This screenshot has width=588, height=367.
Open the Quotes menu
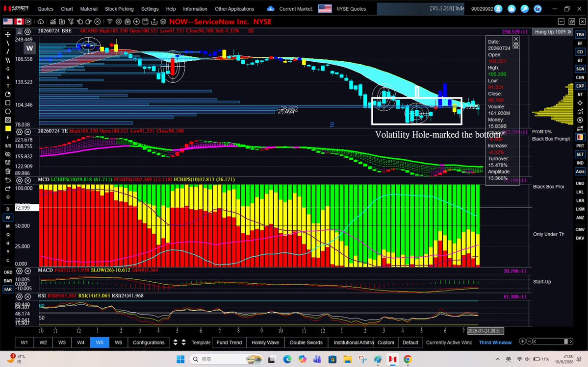[x=46, y=9]
